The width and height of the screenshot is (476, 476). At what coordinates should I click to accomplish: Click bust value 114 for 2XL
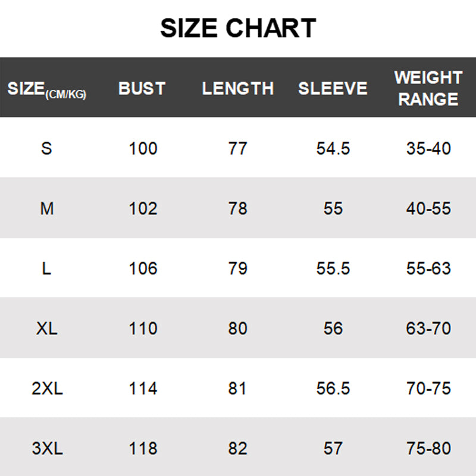pyautogui.click(x=143, y=389)
